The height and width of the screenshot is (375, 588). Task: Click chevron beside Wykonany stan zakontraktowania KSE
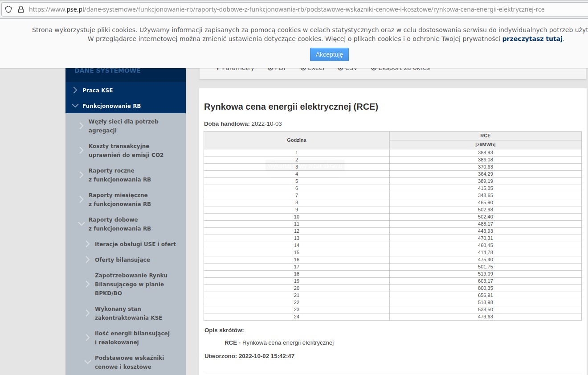[88, 313]
